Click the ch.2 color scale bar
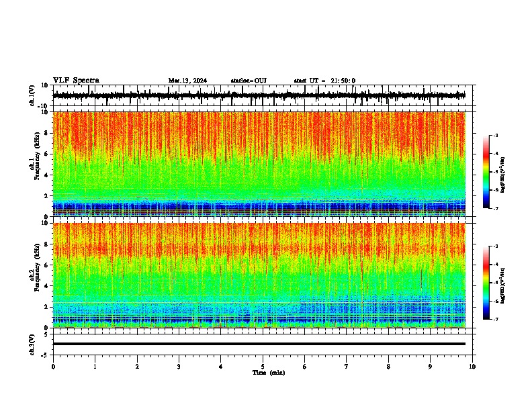Image resolution: width=532 pixels, height=411 pixels. point(486,283)
